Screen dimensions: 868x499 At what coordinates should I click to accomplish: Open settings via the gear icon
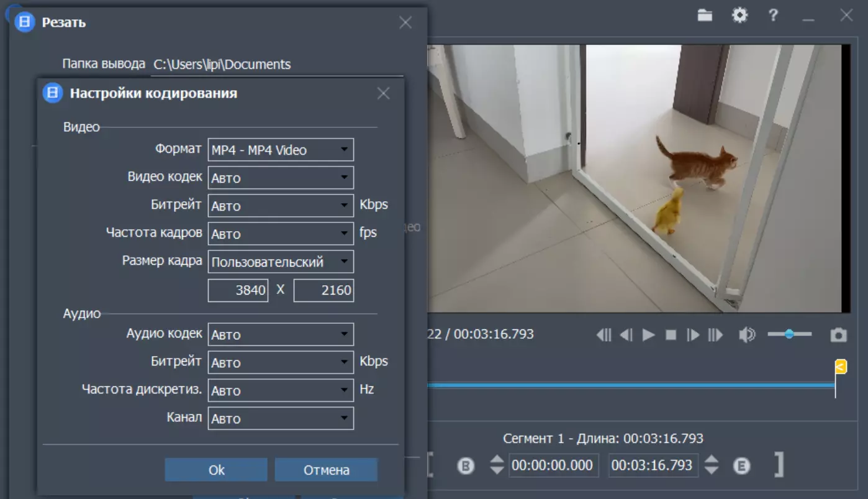tap(739, 16)
